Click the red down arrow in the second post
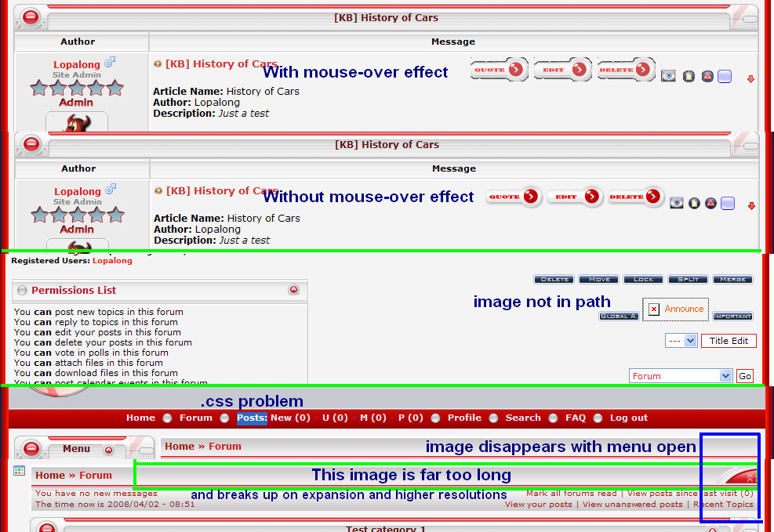This screenshot has height=532, width=774. [x=750, y=205]
